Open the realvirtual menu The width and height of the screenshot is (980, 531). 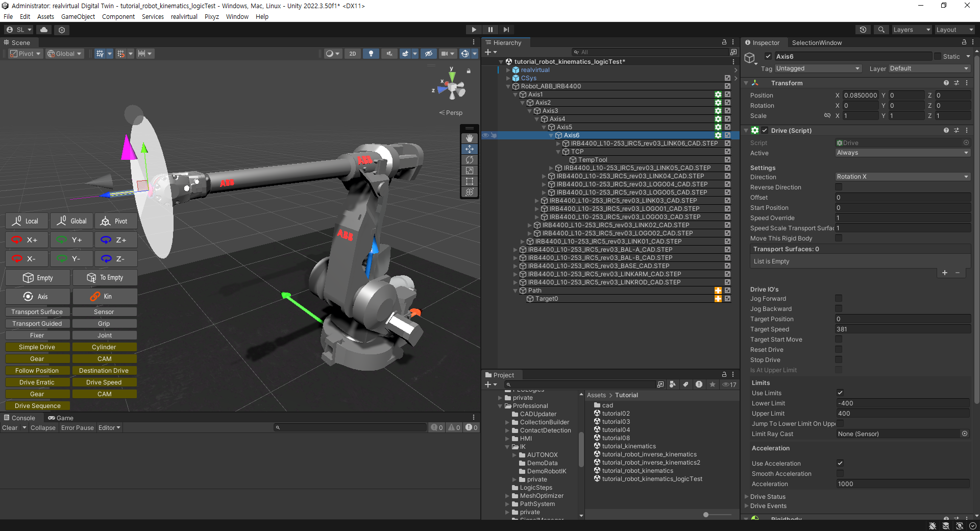click(x=184, y=17)
